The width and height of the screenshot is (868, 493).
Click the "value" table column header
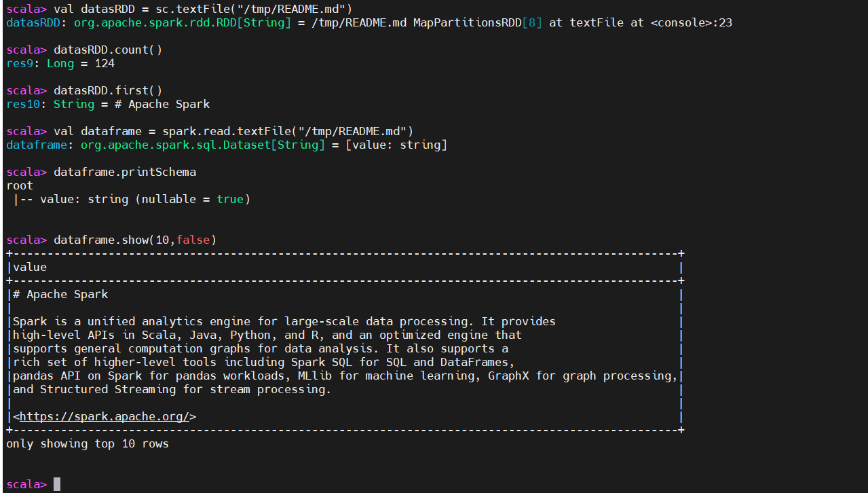coord(30,267)
